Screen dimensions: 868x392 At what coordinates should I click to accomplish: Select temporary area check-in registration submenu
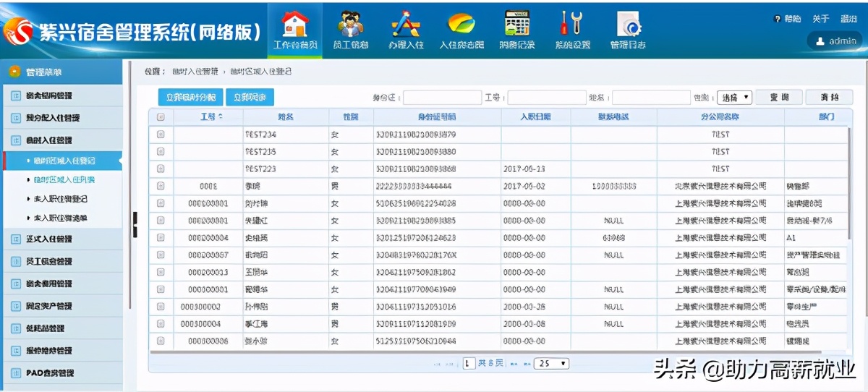(x=63, y=161)
